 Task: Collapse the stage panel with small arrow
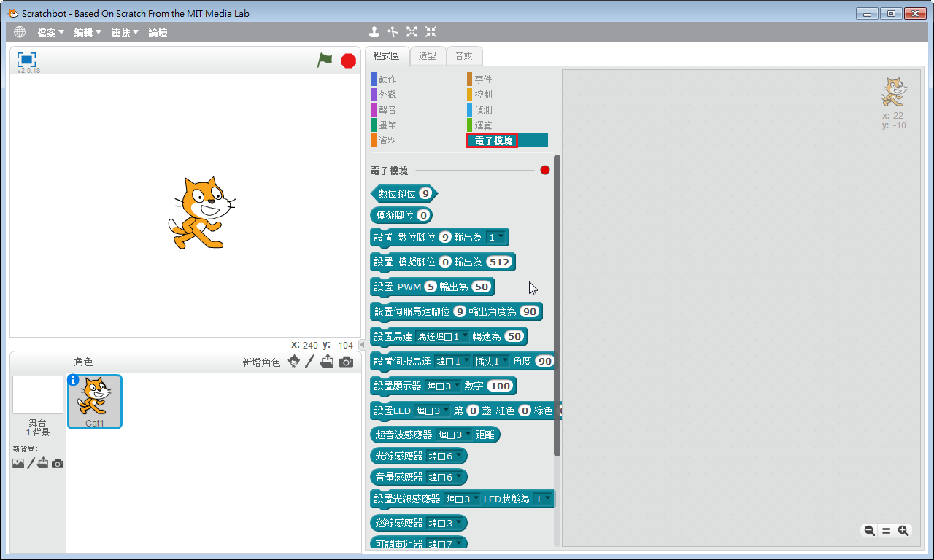click(x=362, y=345)
